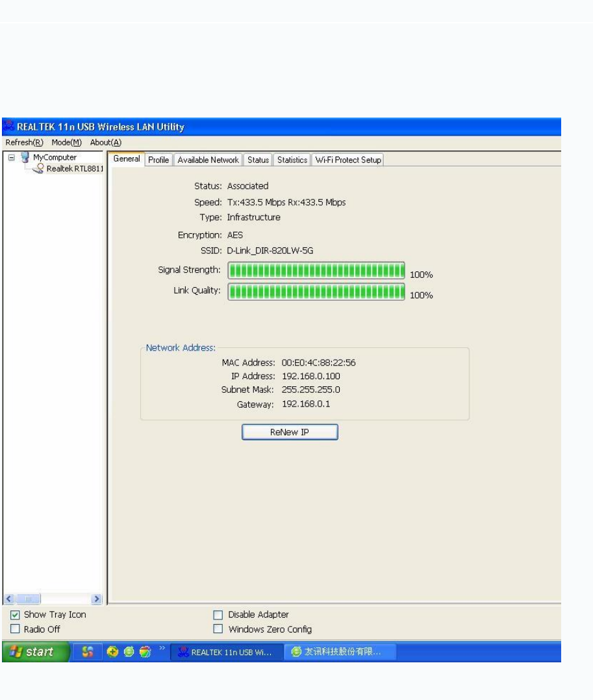
Task: Switch to the General tab
Action: pos(127,159)
